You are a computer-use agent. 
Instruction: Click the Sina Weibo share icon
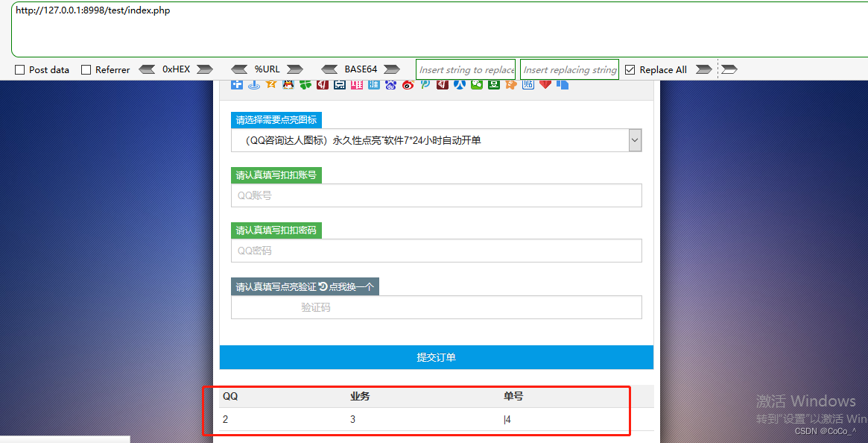click(x=408, y=84)
